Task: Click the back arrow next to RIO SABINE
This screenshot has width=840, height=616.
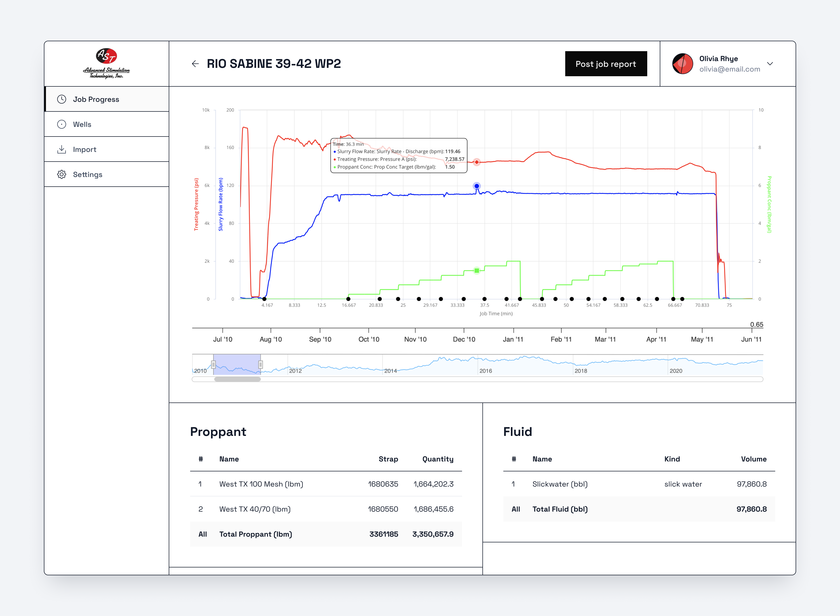Action: point(196,64)
